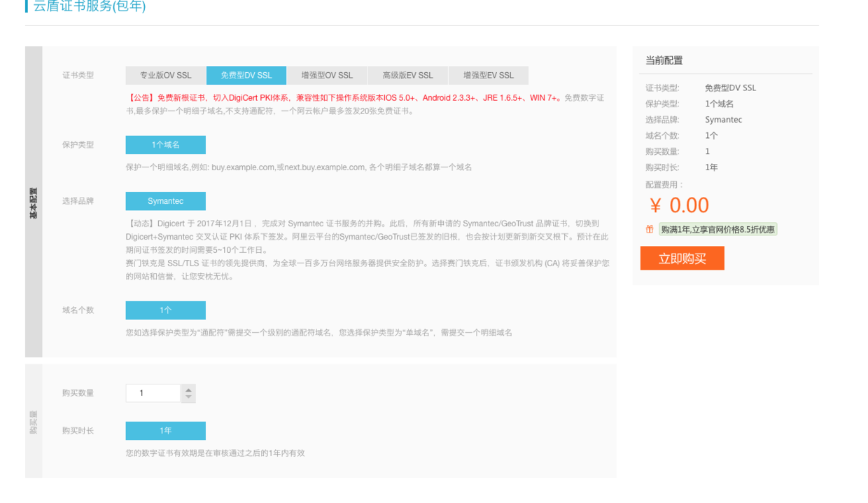Click the 通配符 domain submission hint text
868x503 pixels.
tap(319, 333)
